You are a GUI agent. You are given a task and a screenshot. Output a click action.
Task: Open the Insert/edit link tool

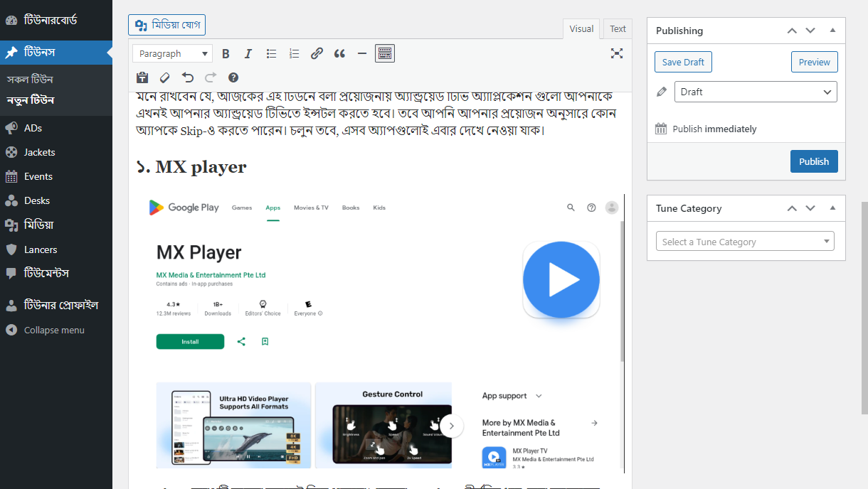(x=317, y=53)
